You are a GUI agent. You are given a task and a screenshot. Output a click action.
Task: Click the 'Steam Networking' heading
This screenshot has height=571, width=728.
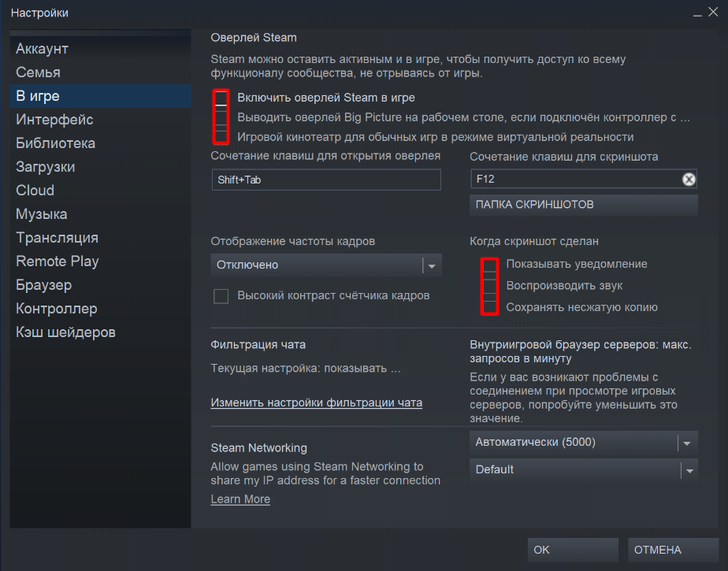click(x=258, y=448)
